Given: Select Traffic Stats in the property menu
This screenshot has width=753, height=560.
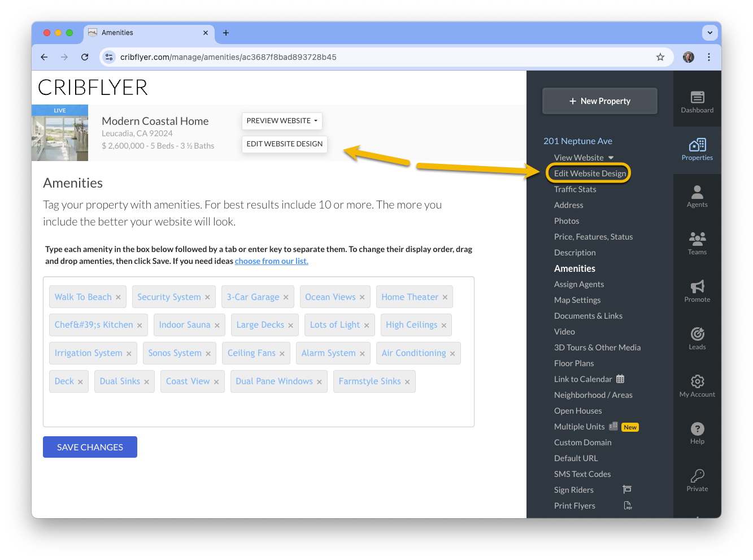Looking at the screenshot, I should click(x=575, y=189).
